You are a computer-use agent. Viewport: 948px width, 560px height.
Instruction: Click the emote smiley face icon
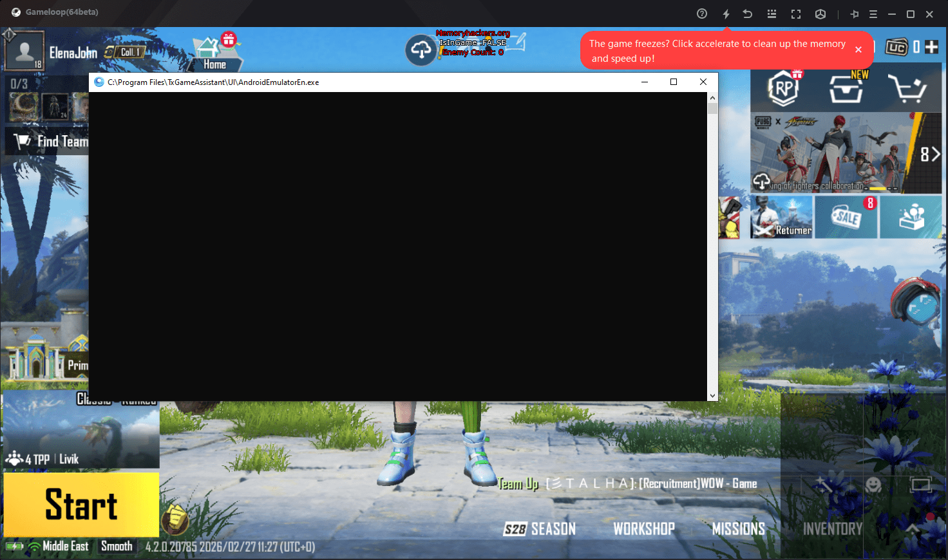click(x=873, y=484)
